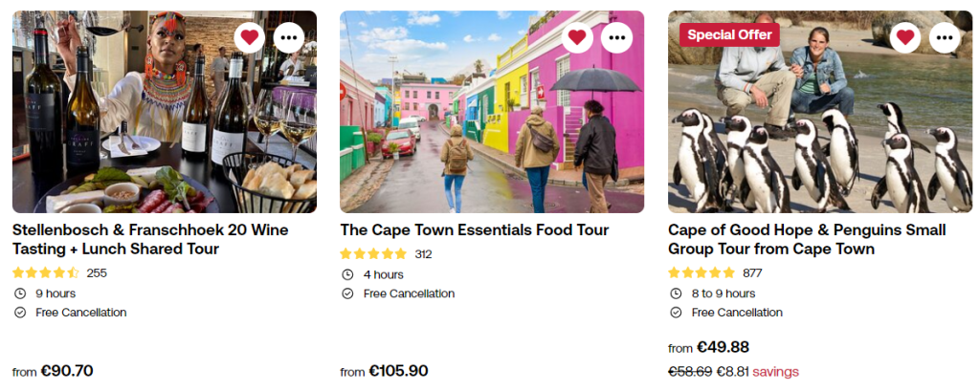Open more options on Stellenbosch wine tour
This screenshot has width=980, height=391.
coord(290,37)
